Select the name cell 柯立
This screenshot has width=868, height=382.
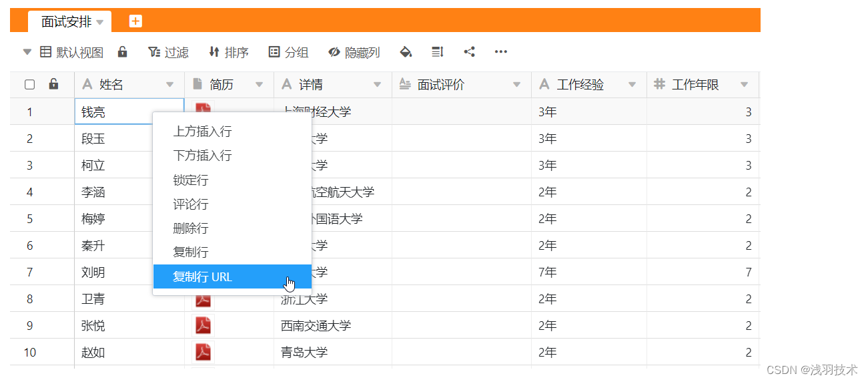tap(113, 165)
